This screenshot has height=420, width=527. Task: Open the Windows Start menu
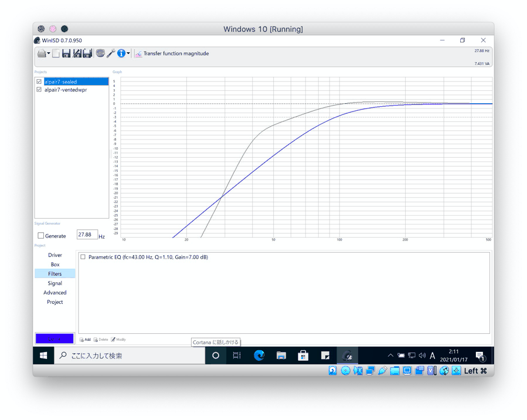[43, 355]
